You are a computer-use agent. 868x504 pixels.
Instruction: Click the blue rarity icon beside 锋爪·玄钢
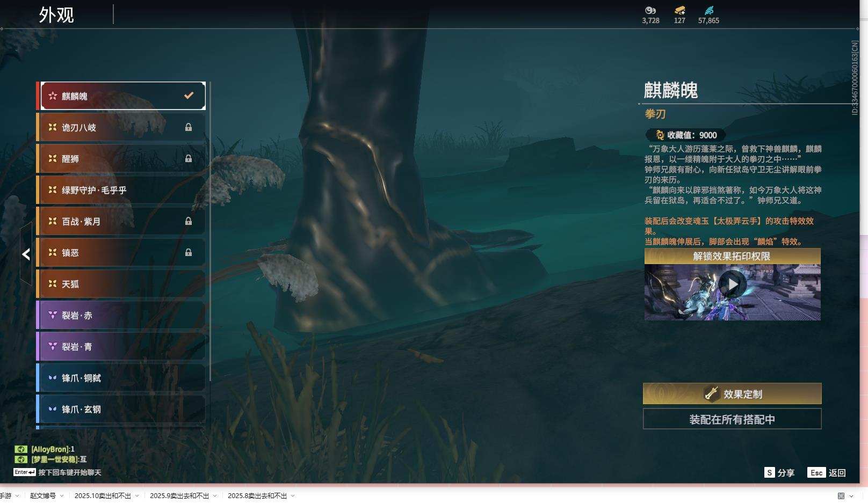click(53, 409)
